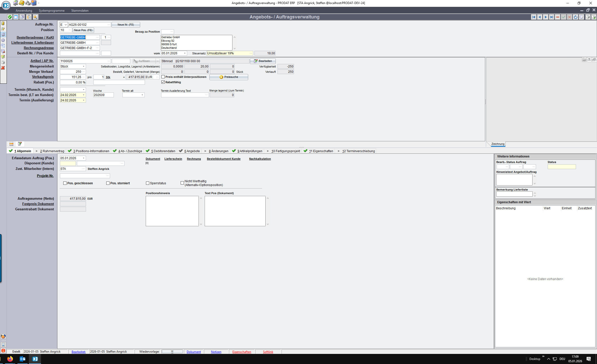Image resolution: width=597 pixels, height=364 pixels.
Task: Jump to the first record arrow
Action: [534, 17]
